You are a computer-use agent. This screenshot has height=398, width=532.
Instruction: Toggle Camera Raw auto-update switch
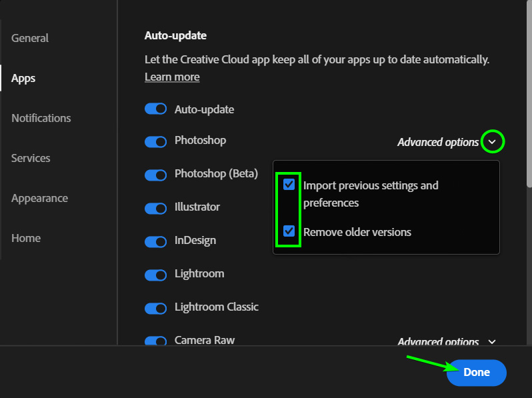coord(155,341)
